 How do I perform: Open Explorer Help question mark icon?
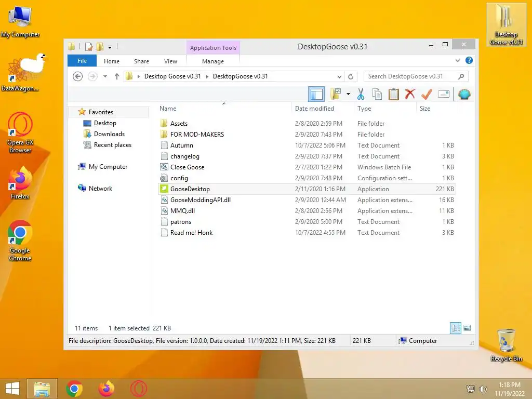[x=469, y=60]
